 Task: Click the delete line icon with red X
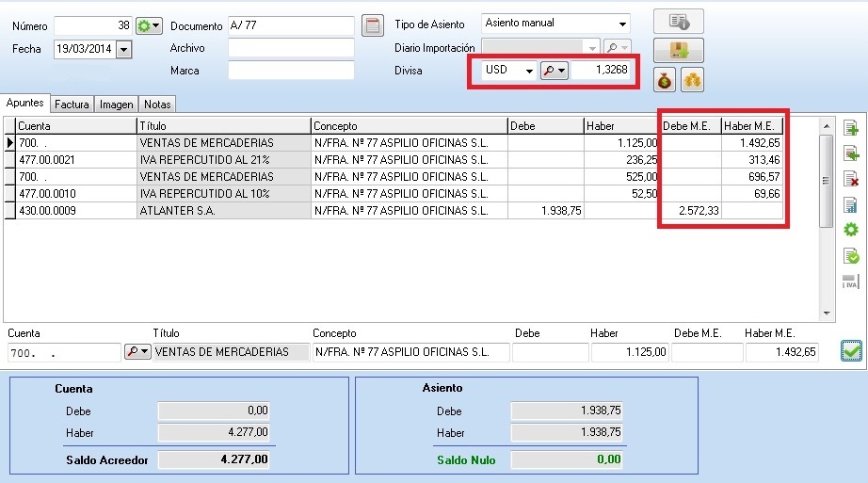point(851,179)
